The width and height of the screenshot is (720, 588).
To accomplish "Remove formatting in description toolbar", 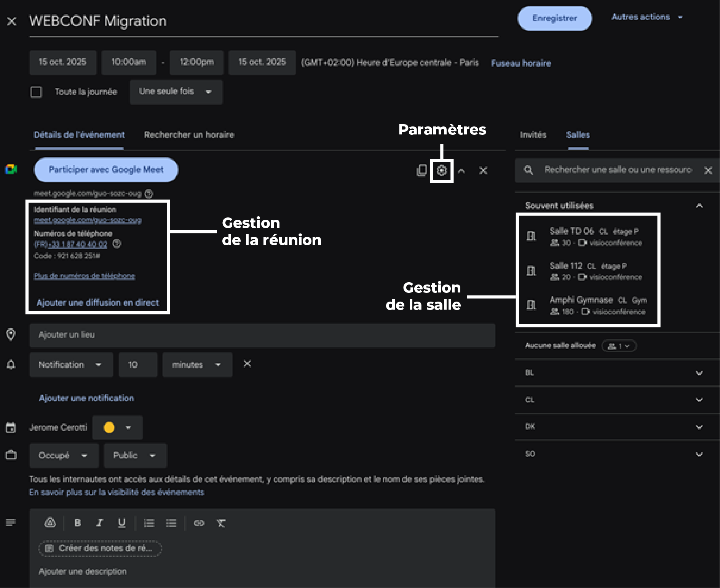I will click(x=221, y=523).
